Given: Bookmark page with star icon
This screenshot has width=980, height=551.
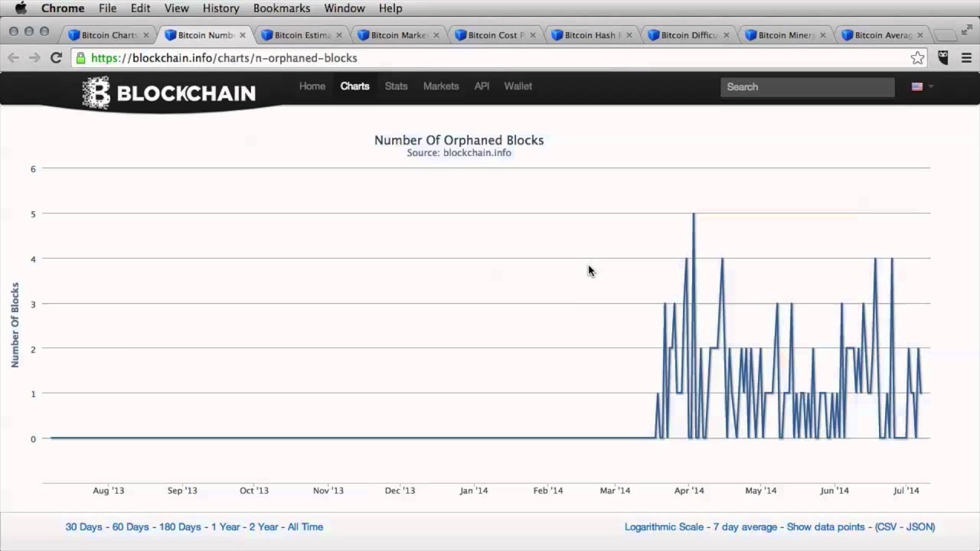Looking at the screenshot, I should coord(917,58).
